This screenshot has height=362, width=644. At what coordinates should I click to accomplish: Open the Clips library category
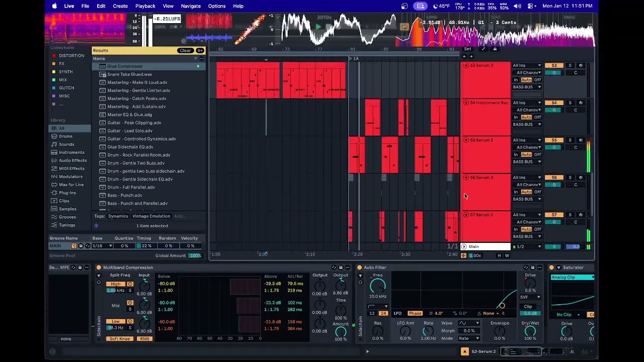(x=64, y=201)
